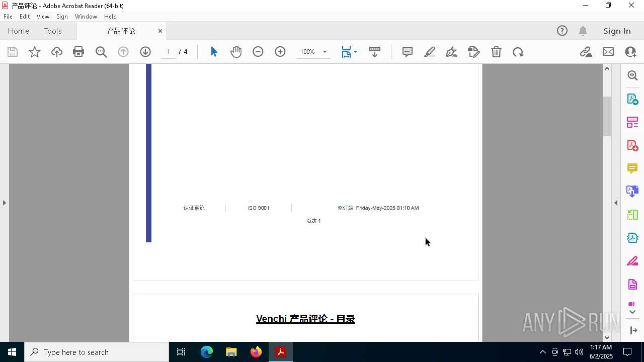Open the Fill & Sign pen tool
The width and height of the screenshot is (644, 362).
point(452,52)
